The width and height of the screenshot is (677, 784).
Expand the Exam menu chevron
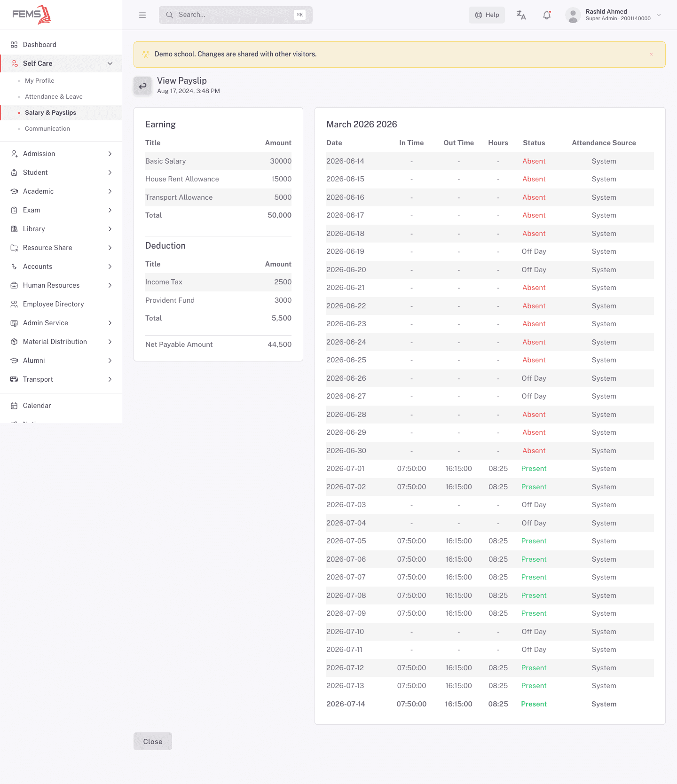tap(110, 210)
